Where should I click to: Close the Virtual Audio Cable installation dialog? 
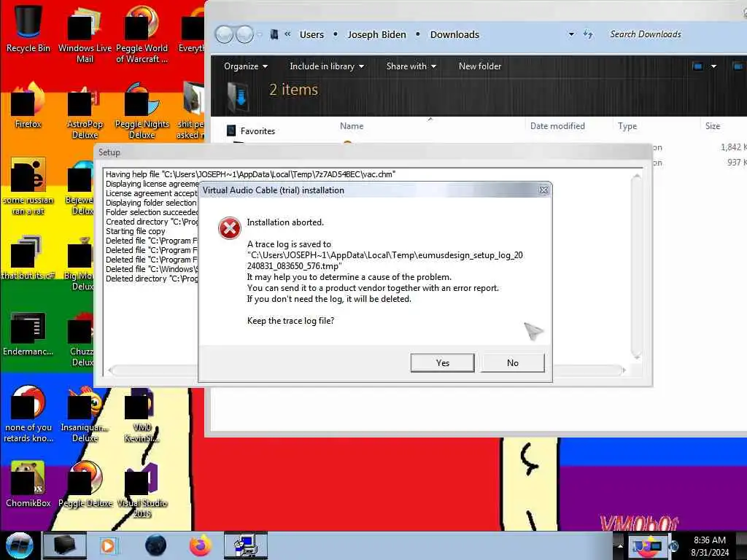point(543,190)
